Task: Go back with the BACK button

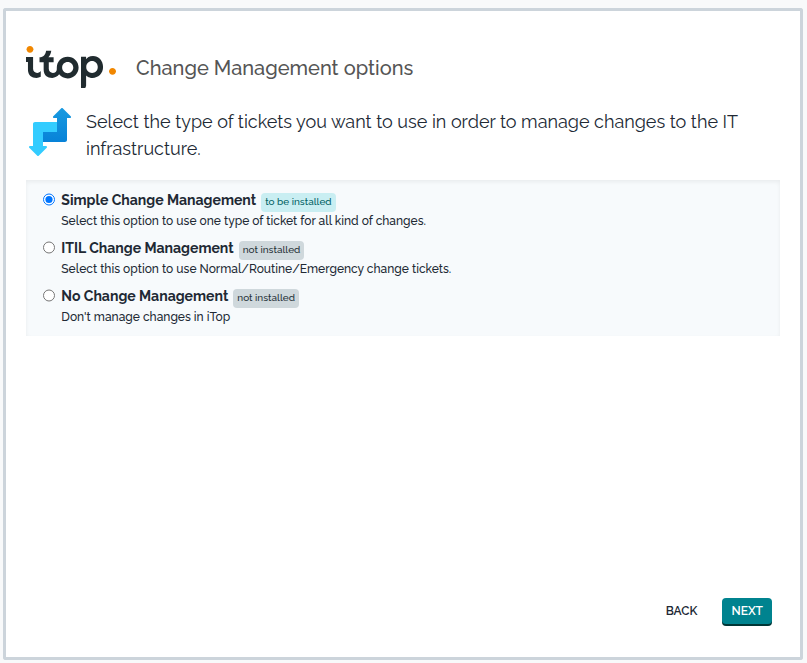Action: [681, 611]
